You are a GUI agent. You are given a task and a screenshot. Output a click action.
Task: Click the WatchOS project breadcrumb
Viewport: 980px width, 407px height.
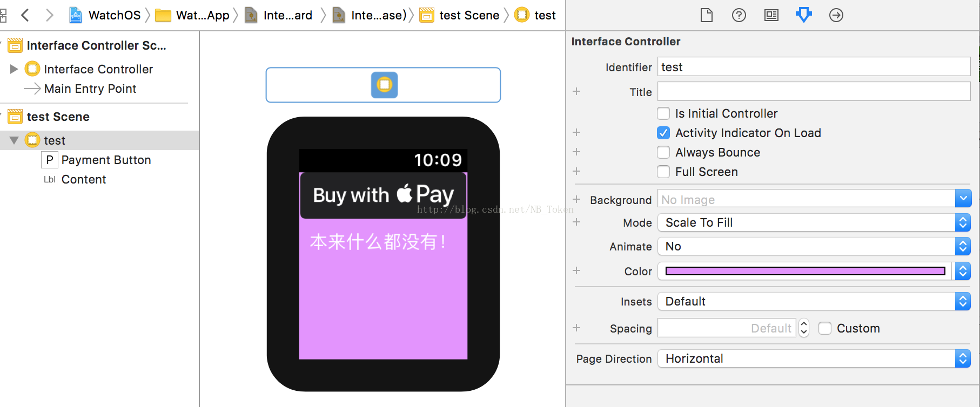click(105, 15)
